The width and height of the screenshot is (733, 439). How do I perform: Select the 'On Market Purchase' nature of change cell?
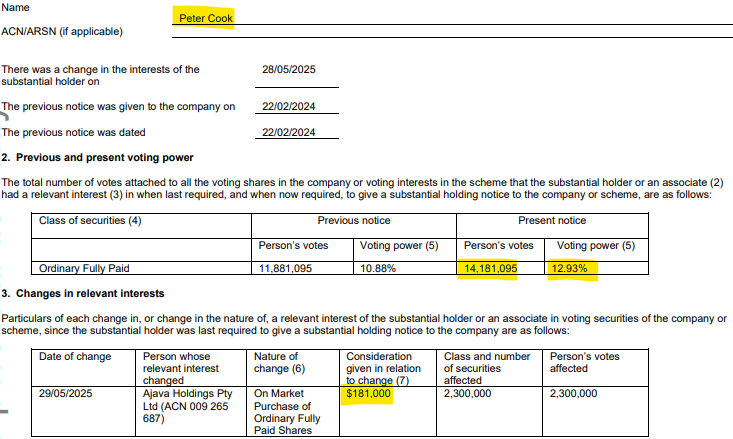(286, 412)
